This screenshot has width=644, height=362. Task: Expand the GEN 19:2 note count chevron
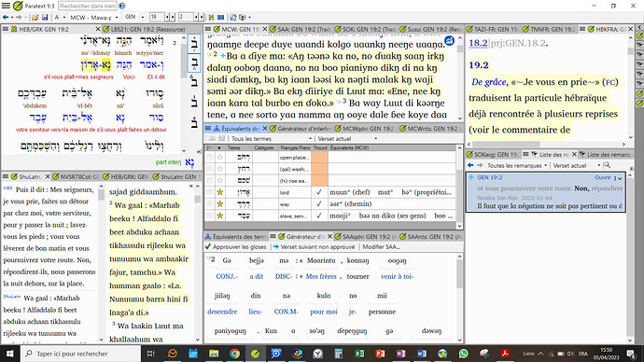coord(620,178)
